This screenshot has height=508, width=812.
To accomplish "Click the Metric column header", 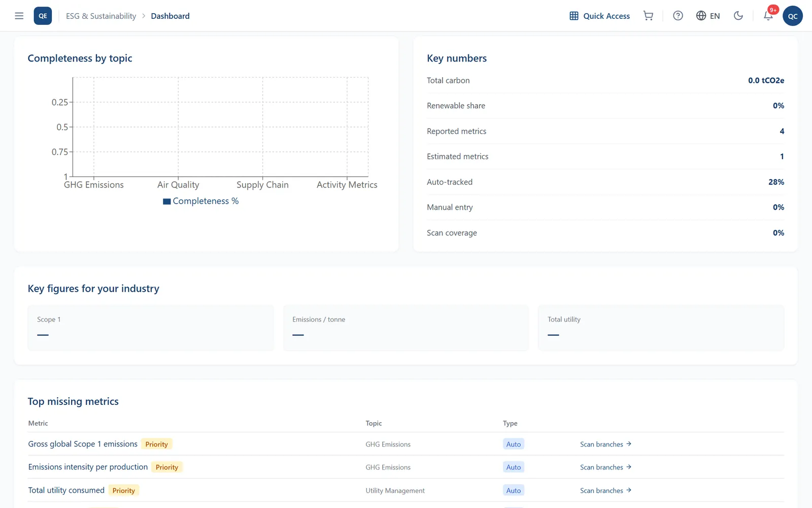I will (x=38, y=423).
